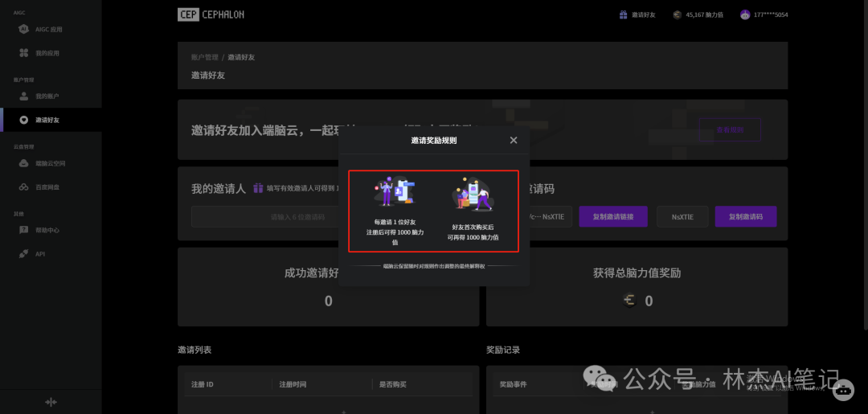Screen dimensions: 868x414
Task: Click 奖励记录 section title
Action: point(503,350)
